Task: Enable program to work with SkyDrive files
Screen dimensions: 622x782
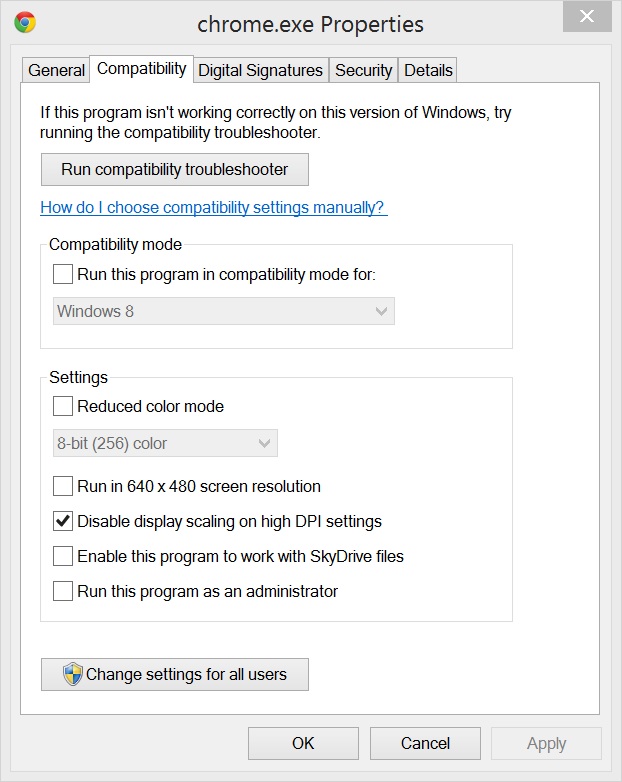Action: point(63,556)
